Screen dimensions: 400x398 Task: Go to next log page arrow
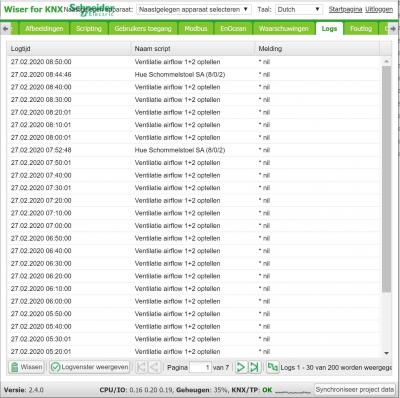240,367
